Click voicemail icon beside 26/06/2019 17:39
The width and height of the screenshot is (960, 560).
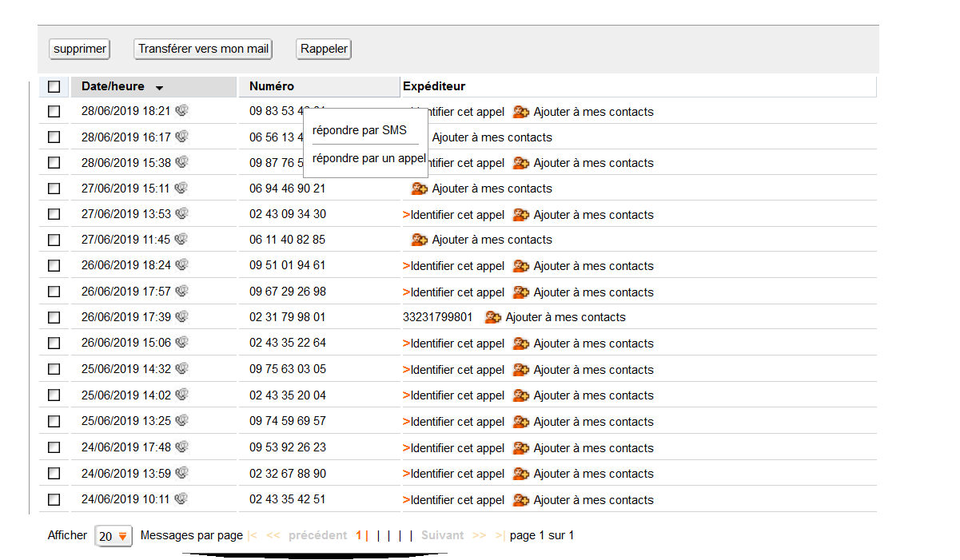pos(182,316)
